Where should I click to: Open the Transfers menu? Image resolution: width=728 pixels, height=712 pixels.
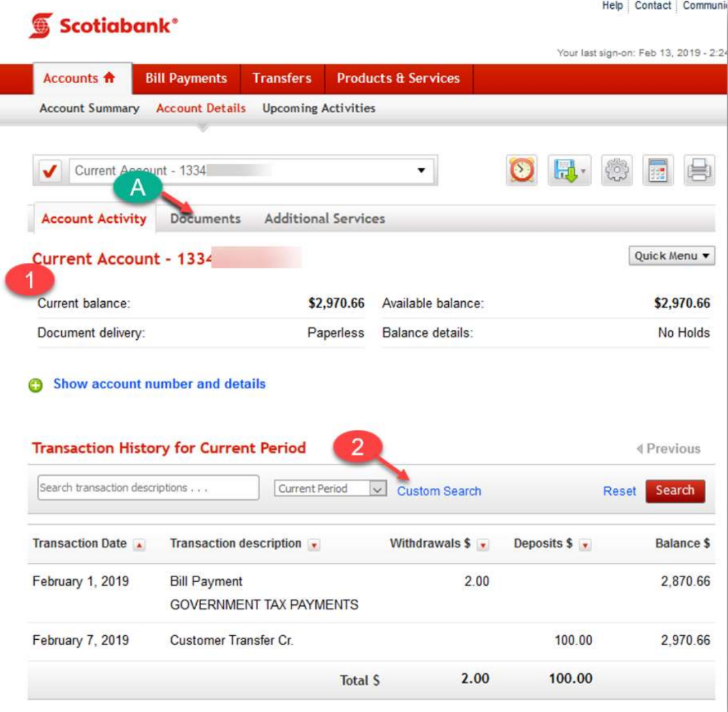(x=282, y=78)
